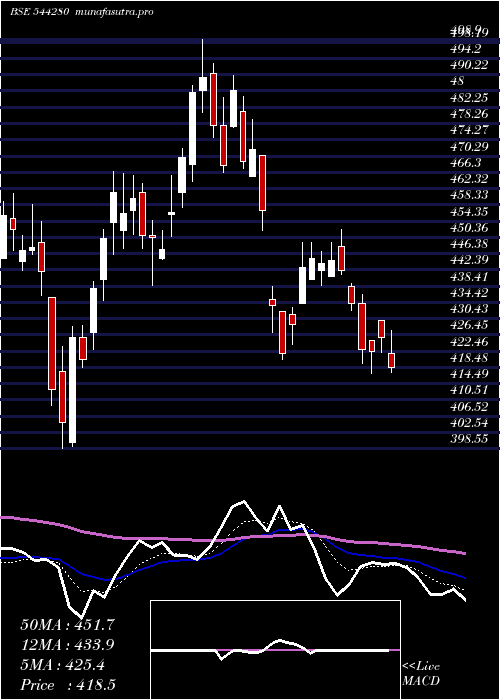Click the 12MA : 433.9 readout
Viewport: 500px width, 700px height.
tap(68, 645)
